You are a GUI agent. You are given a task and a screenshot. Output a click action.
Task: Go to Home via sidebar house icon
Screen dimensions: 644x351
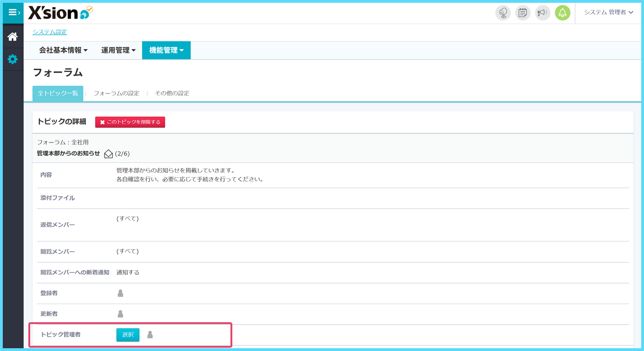(x=13, y=37)
